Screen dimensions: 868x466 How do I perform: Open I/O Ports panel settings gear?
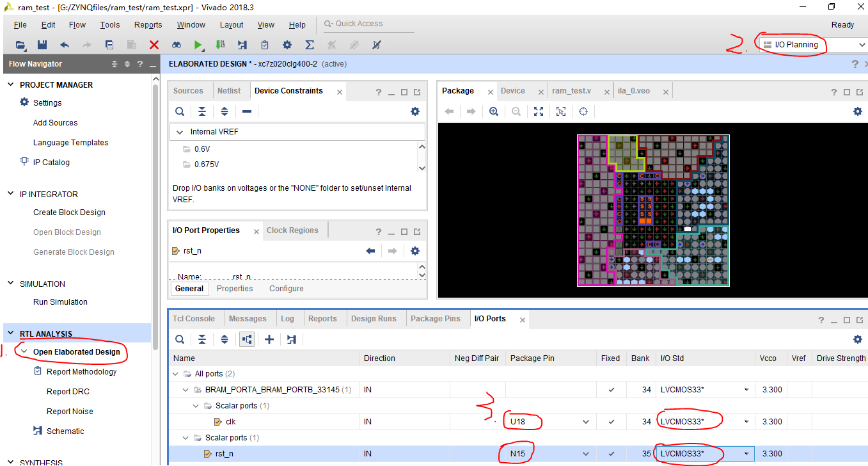[x=858, y=339]
